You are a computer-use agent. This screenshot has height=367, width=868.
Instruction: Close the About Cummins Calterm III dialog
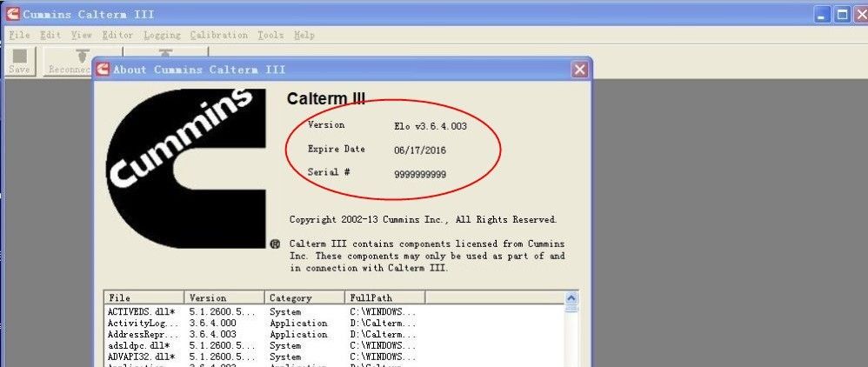pos(579,70)
